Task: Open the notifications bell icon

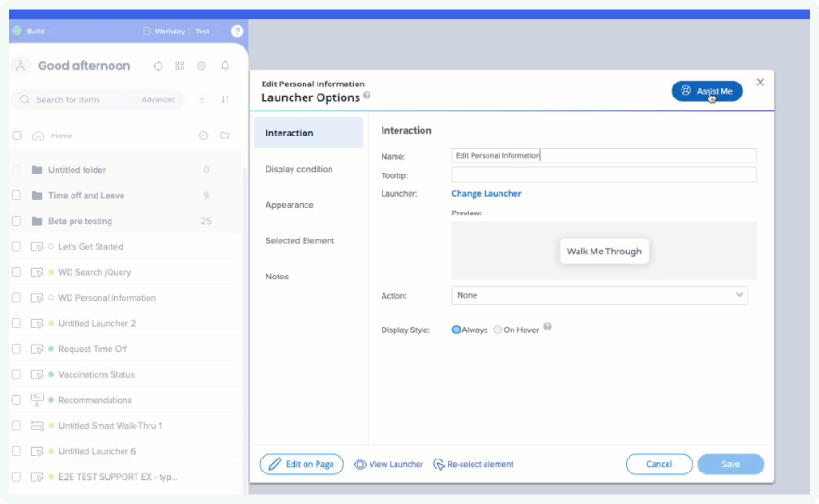Action: pyautogui.click(x=225, y=66)
